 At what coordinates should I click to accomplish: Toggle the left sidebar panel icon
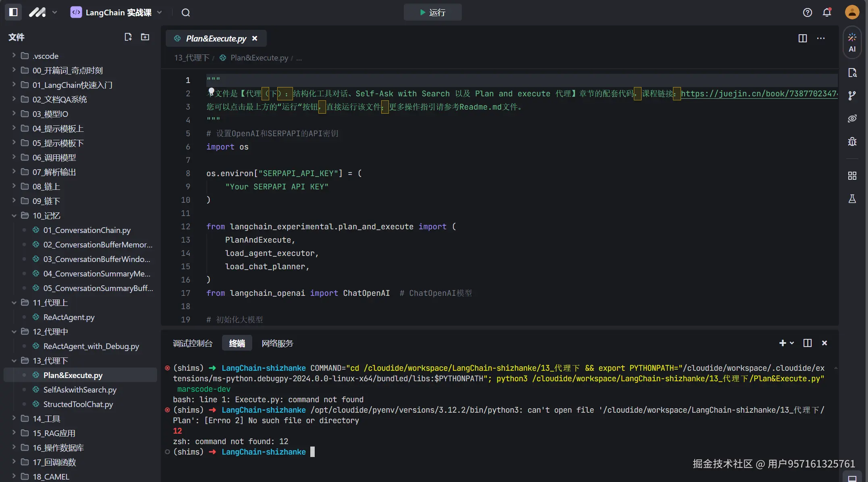[x=13, y=12]
